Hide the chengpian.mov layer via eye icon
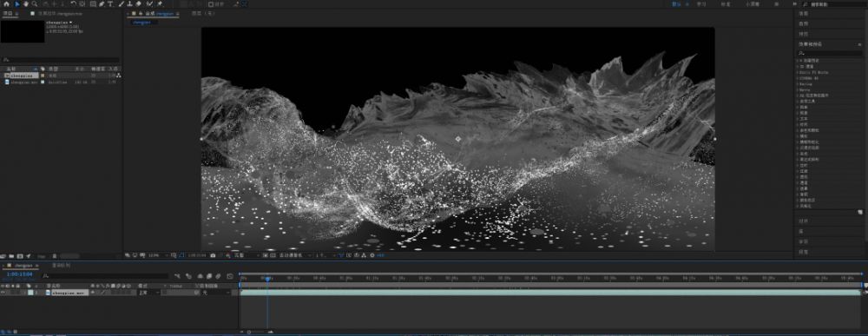The width and height of the screenshot is (868, 336). (x=3, y=292)
